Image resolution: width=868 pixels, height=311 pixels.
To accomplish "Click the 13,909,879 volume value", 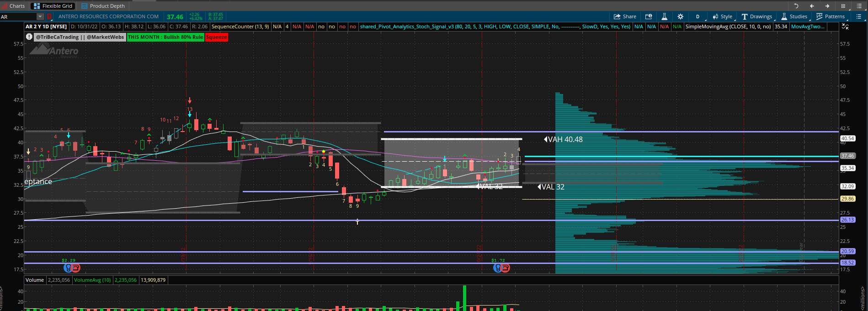I will pyautogui.click(x=153, y=280).
